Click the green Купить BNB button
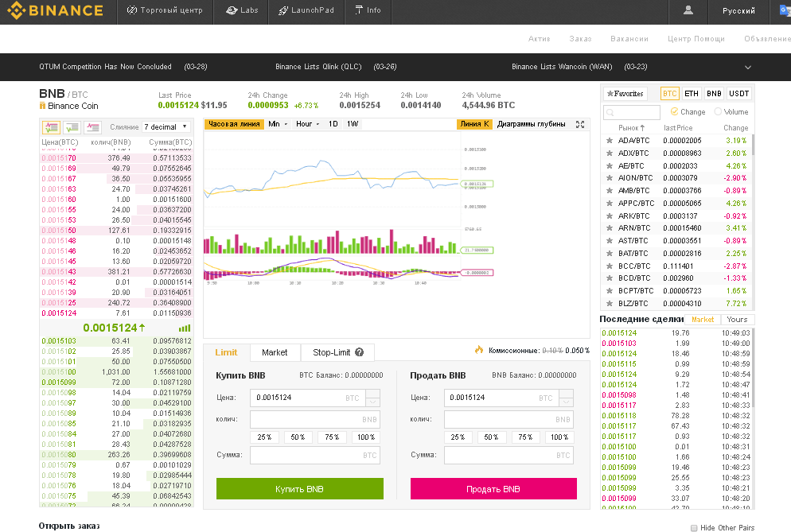The width and height of the screenshot is (791, 532). 300,489
